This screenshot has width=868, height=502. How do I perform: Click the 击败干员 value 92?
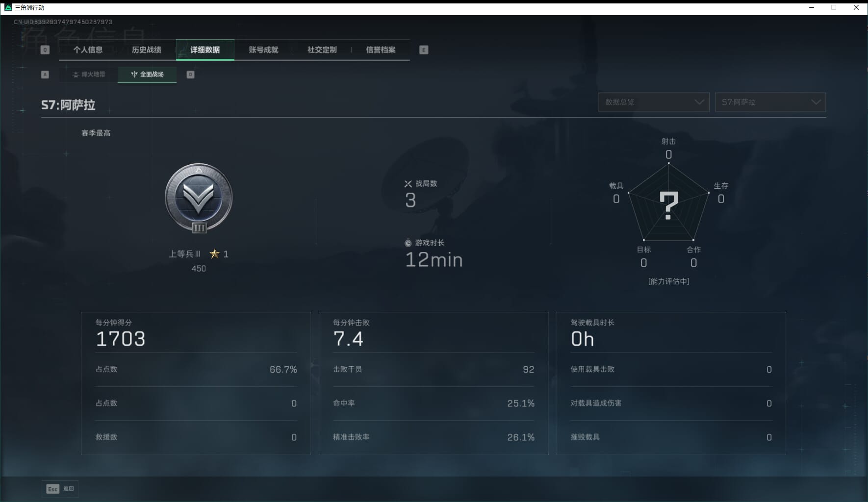click(x=529, y=370)
